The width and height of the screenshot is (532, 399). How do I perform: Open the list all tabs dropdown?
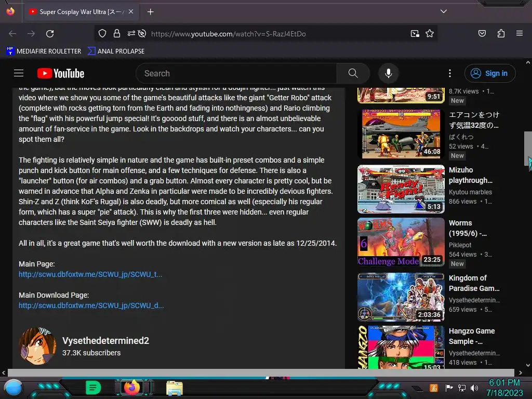[x=444, y=11]
